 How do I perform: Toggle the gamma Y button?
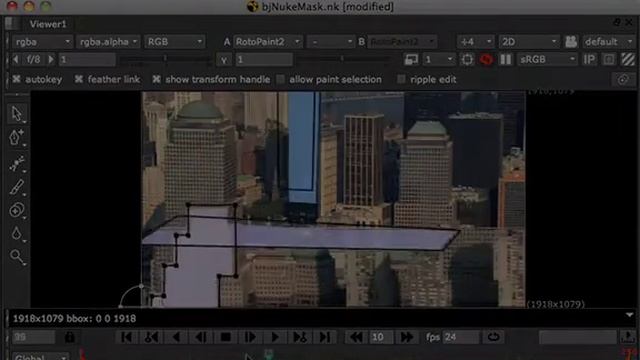pyautogui.click(x=224, y=60)
